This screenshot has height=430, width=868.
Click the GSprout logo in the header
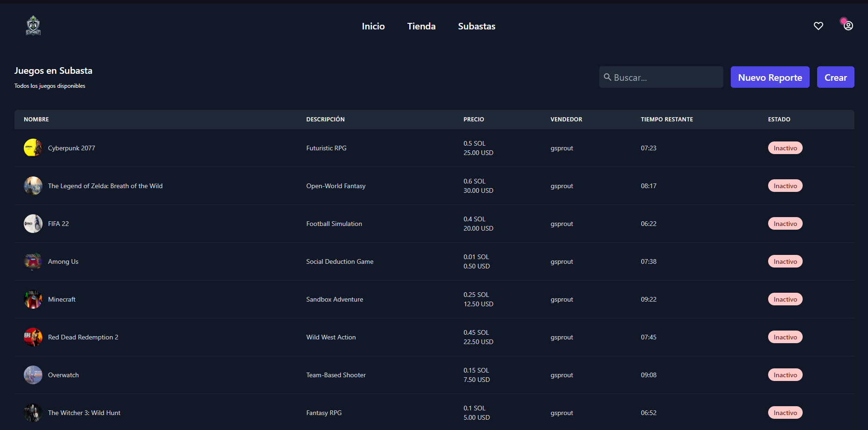point(33,26)
